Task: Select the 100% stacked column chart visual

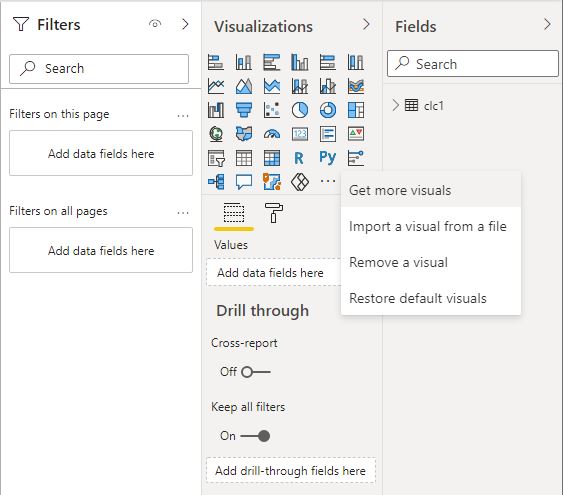Action: 356,62
